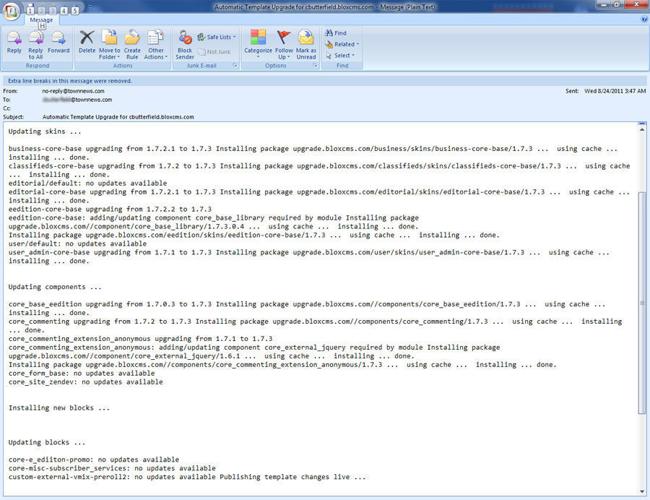This screenshot has height=500, width=650.
Task: Click the Not Junk button
Action: point(214,52)
